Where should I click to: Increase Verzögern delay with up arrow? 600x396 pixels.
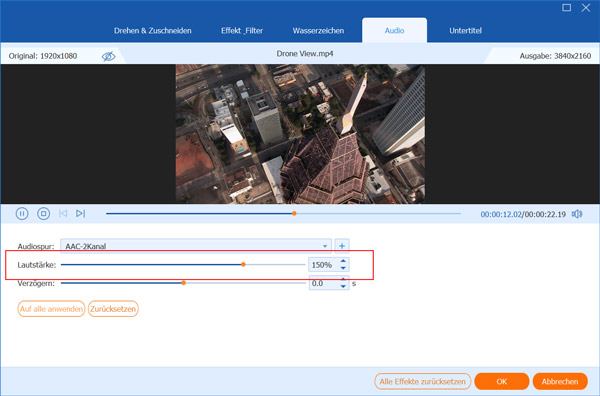click(x=343, y=280)
